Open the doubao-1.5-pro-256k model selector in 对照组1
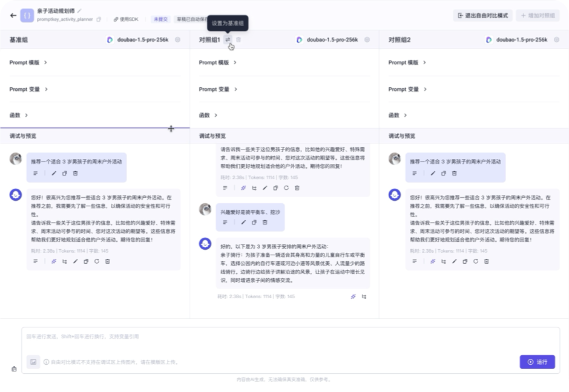The image size is (569, 392). click(x=327, y=39)
